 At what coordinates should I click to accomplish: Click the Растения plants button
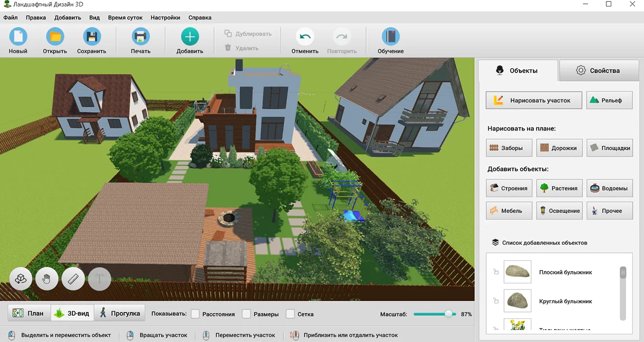pos(559,188)
